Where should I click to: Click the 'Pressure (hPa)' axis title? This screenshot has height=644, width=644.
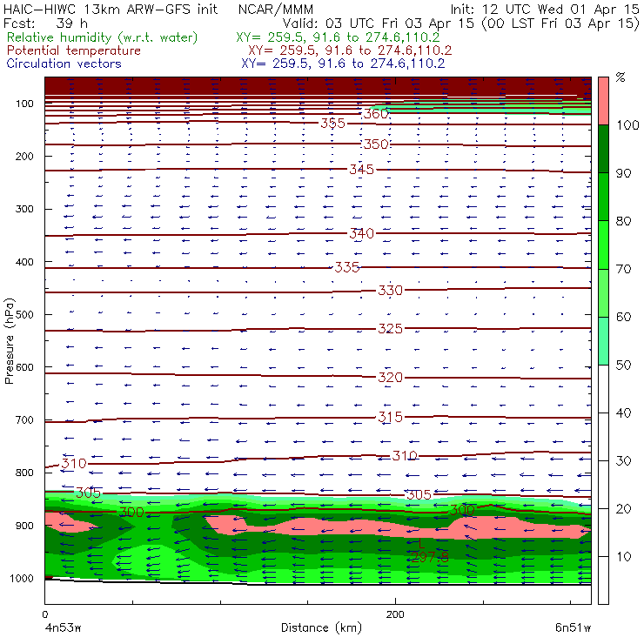[9, 341]
